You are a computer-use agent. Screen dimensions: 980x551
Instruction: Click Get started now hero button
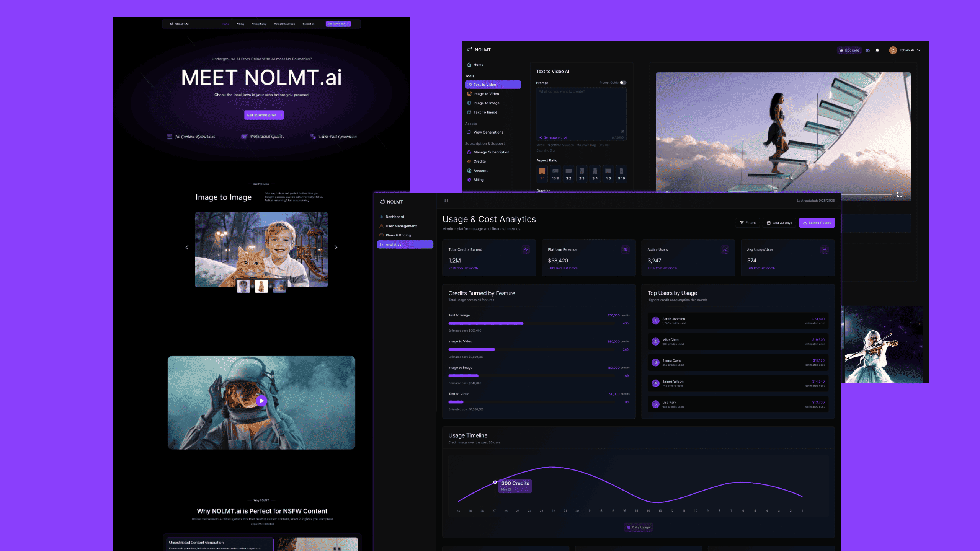(264, 115)
